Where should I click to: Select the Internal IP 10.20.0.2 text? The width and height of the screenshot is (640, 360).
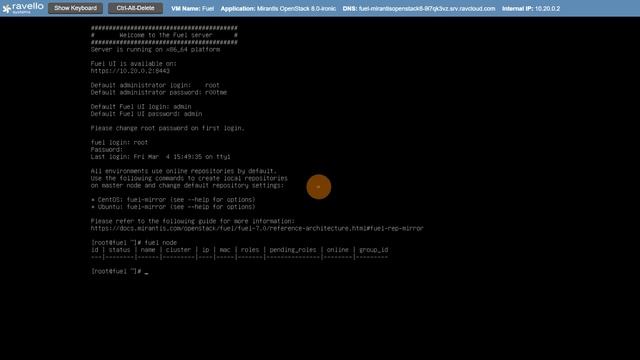tap(531, 9)
